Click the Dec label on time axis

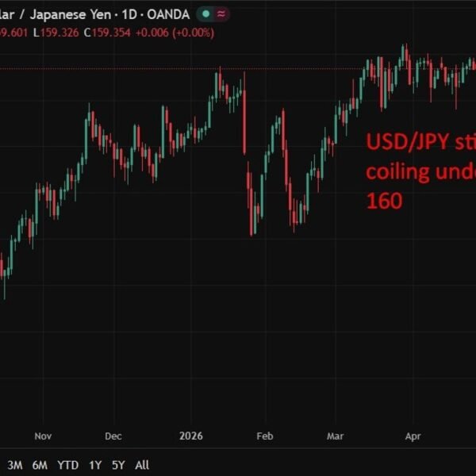(x=113, y=436)
